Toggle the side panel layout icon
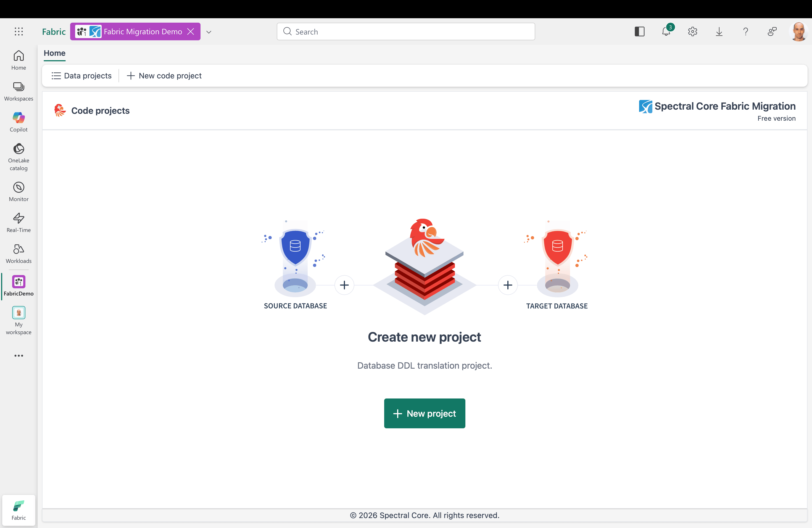 (639, 32)
